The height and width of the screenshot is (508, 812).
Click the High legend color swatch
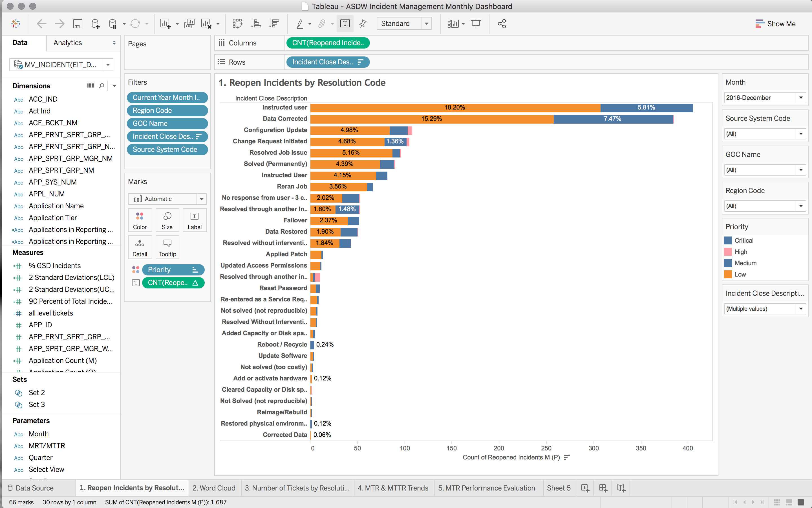[728, 252]
